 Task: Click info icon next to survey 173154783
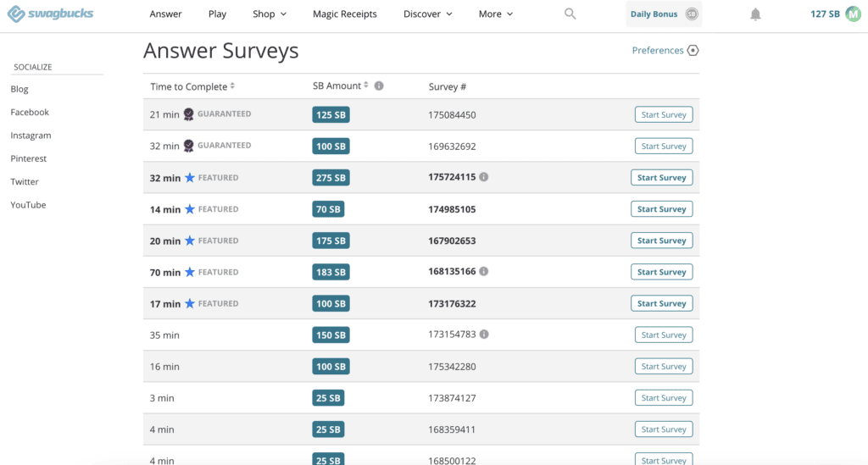coord(483,335)
